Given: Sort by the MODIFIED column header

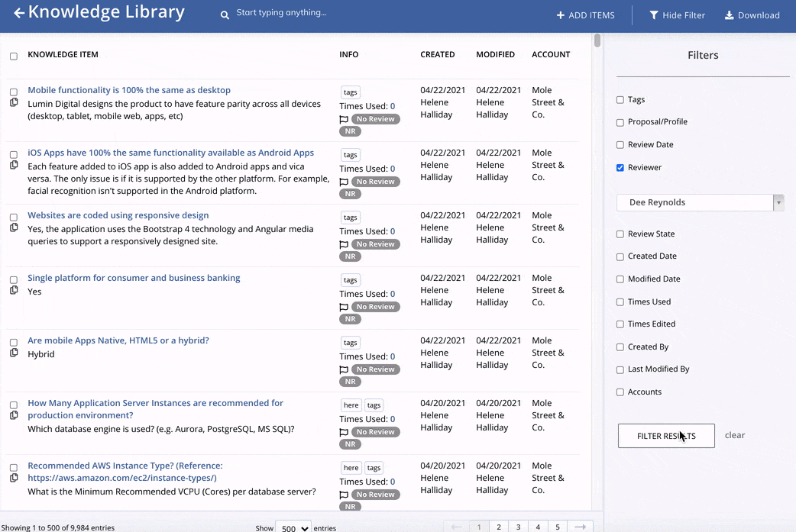Looking at the screenshot, I should click(495, 54).
